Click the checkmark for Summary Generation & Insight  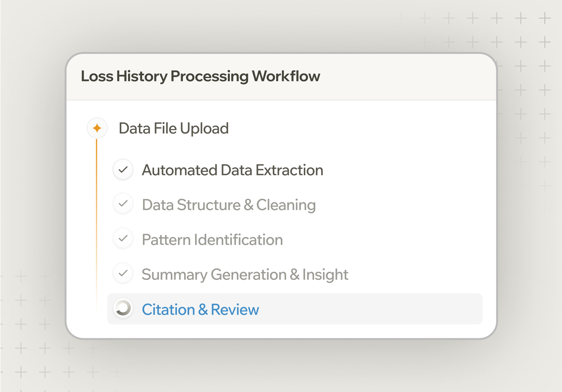[x=123, y=273]
